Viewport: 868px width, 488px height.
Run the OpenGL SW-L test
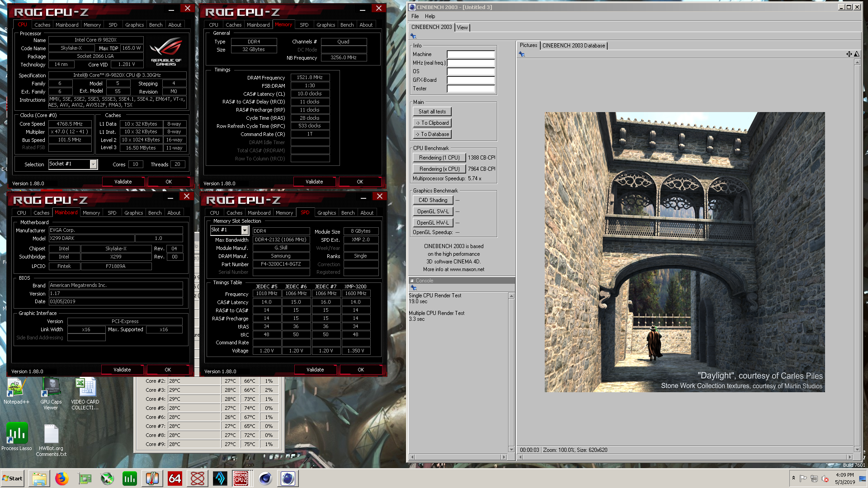433,211
